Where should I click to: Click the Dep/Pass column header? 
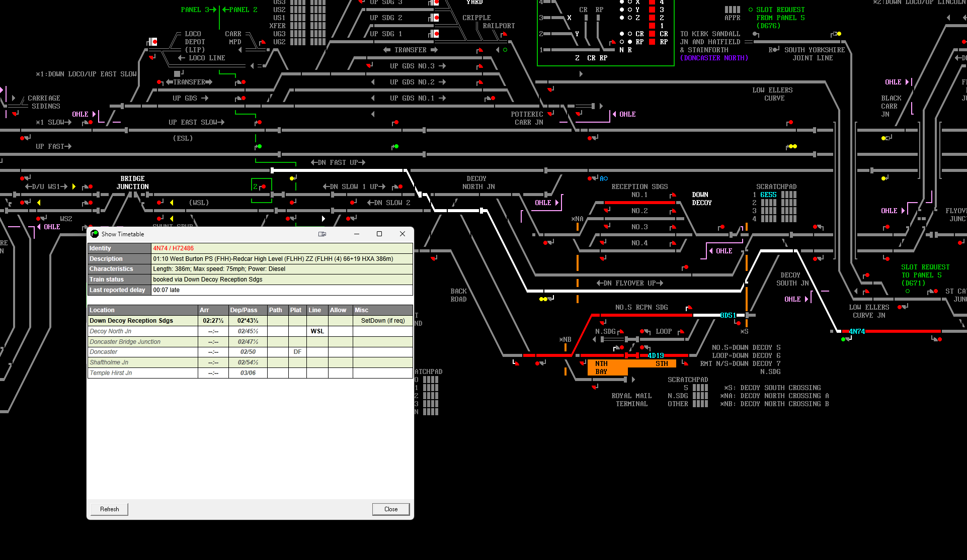click(x=248, y=310)
